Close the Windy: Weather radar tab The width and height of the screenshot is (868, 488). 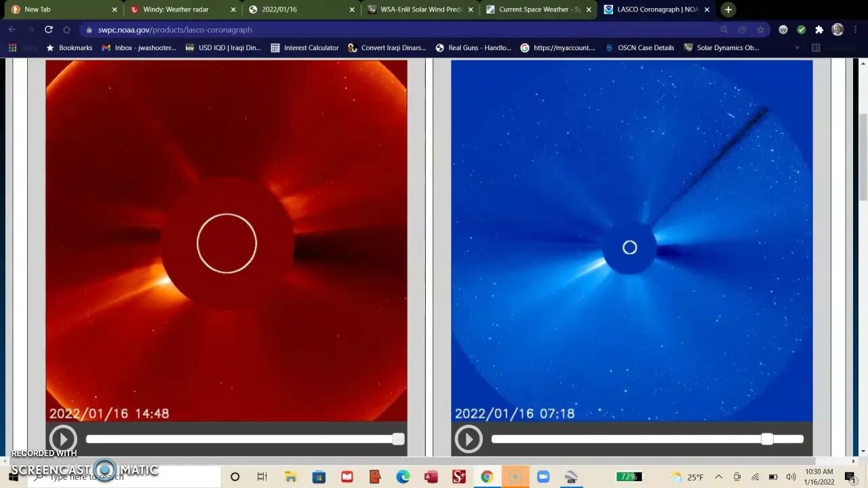pos(233,9)
